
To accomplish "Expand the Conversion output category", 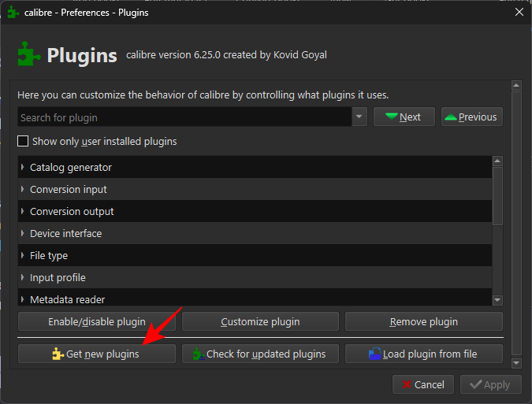I will (x=22, y=211).
